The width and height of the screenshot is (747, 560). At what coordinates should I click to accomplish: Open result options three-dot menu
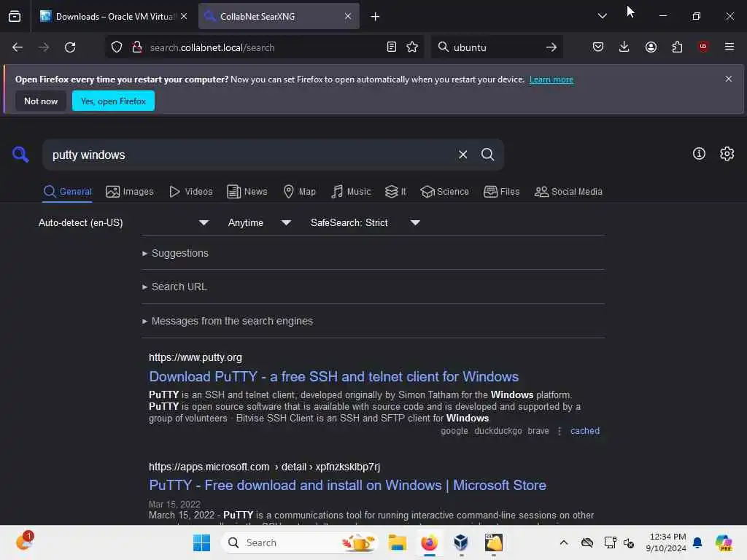560,431
